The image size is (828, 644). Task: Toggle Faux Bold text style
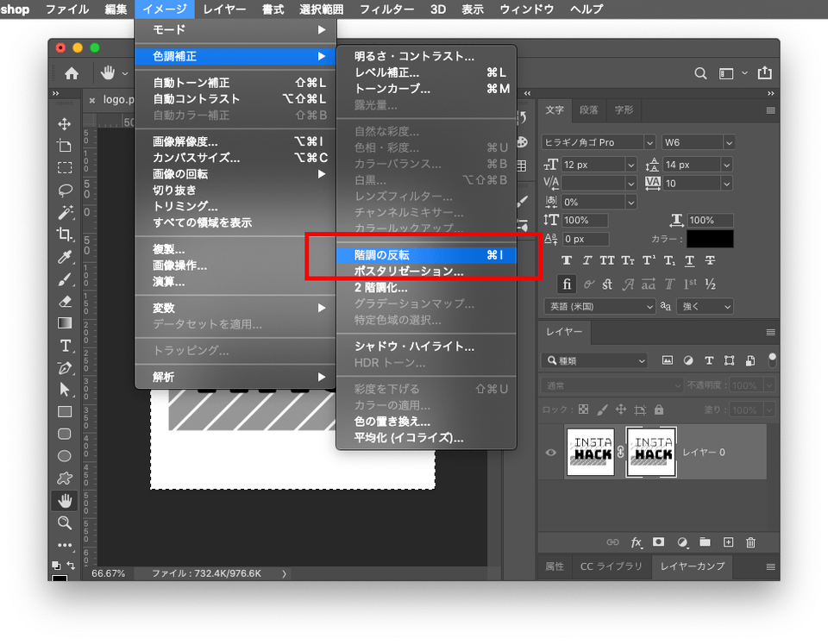pos(567,260)
